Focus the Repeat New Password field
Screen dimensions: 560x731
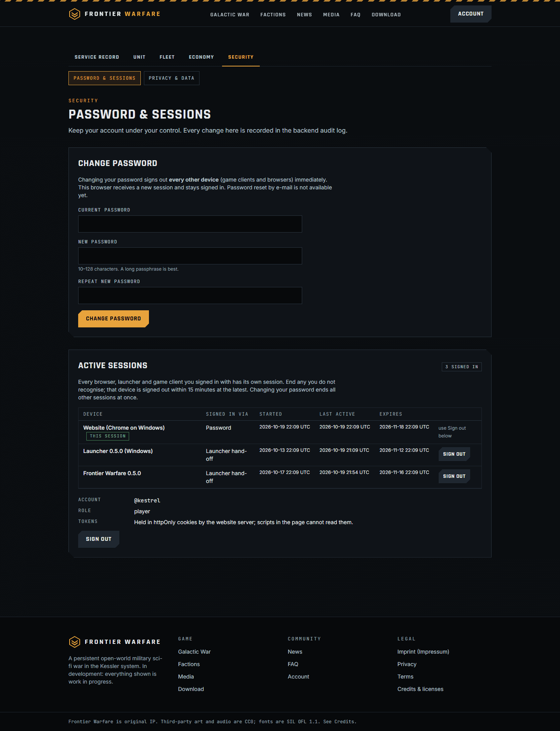[190, 296]
